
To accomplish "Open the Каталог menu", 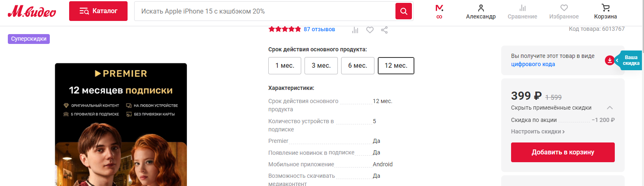I will (x=98, y=11).
